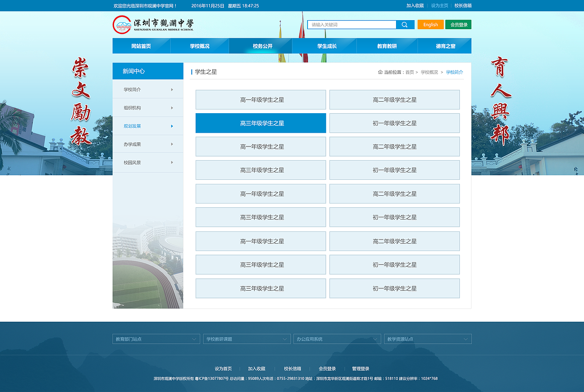Viewport: 584px width, 392px height.
Task: Open the 德育之窗 navigation tab
Action: click(x=444, y=46)
